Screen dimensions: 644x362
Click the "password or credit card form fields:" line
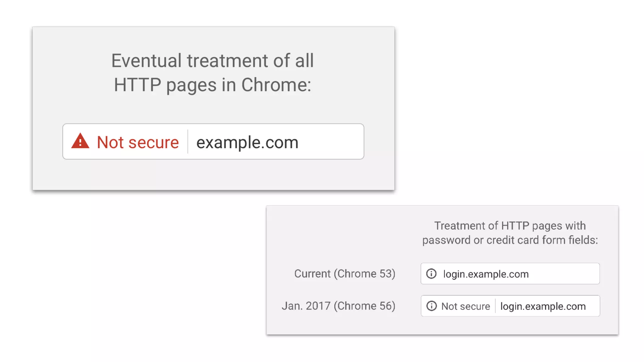click(510, 240)
